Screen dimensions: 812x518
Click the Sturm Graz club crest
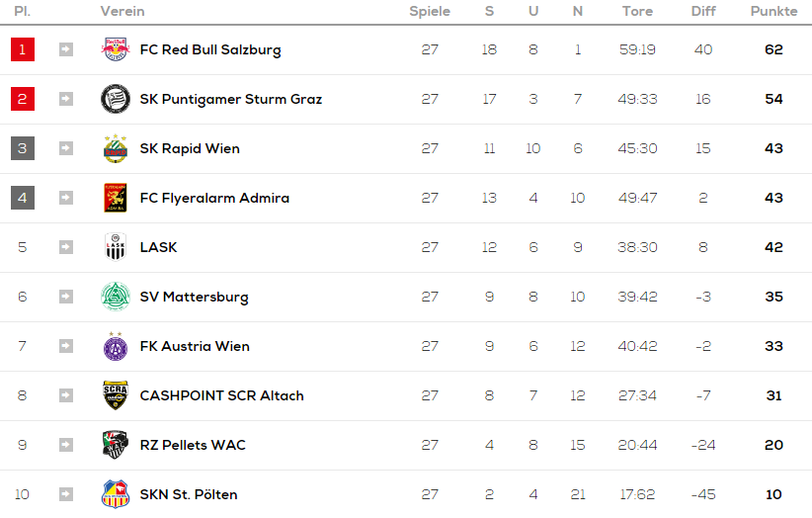115,99
